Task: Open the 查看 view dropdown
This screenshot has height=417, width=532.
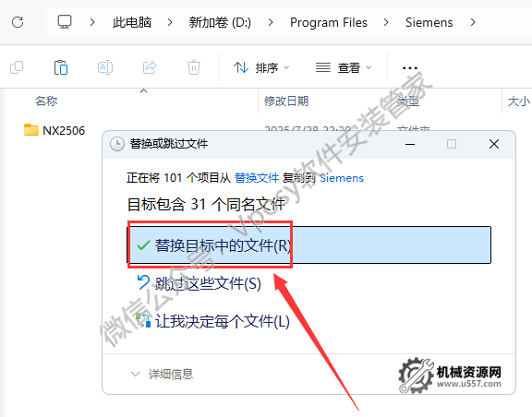Action: pos(344,67)
